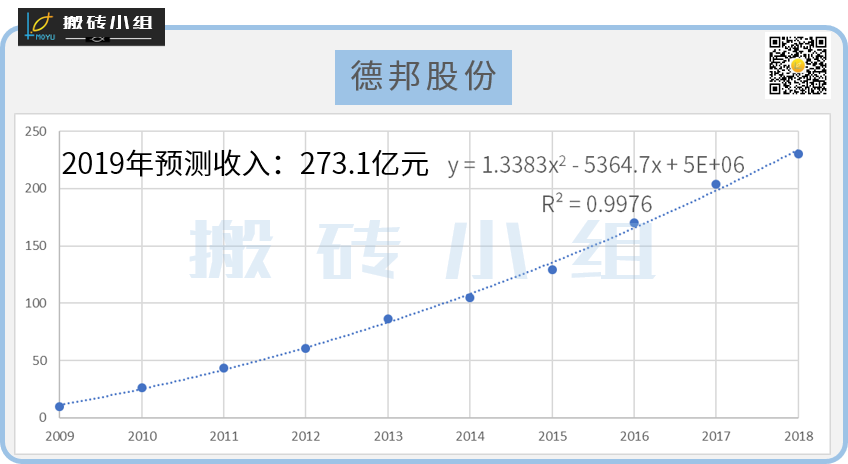The image size is (848, 464).
Task: Click the 2014 data point
Action: (x=470, y=298)
